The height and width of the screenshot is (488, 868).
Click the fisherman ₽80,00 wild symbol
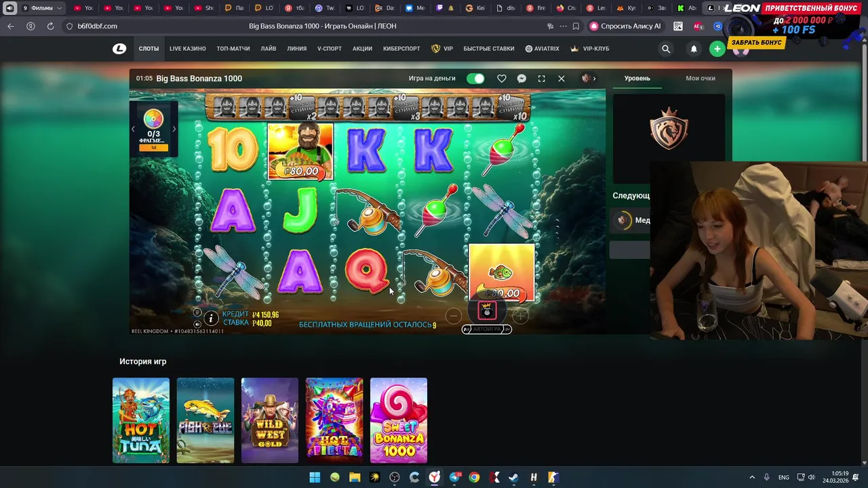pyautogui.click(x=300, y=151)
